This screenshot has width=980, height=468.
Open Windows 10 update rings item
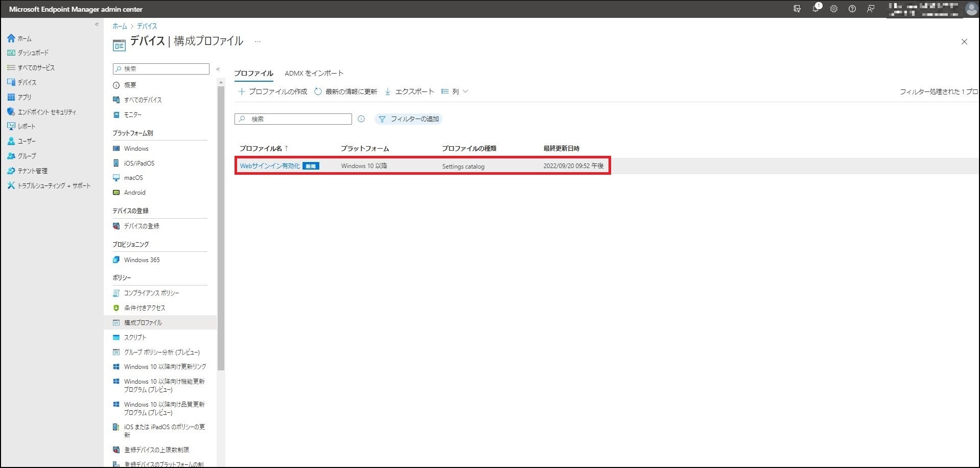[159, 367]
